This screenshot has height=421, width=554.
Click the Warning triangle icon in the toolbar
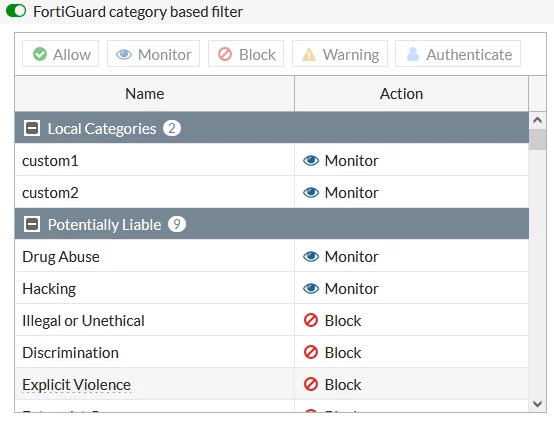pos(309,54)
